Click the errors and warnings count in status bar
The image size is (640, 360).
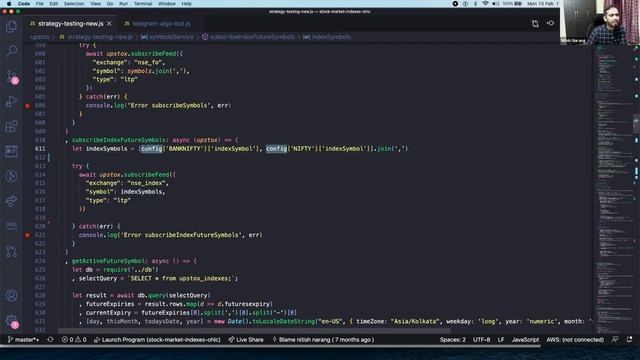(74, 340)
